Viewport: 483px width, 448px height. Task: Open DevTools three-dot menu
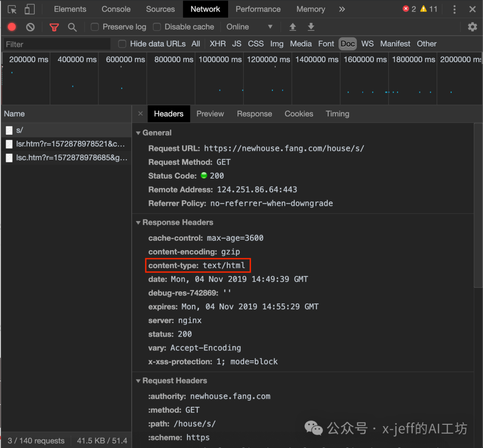454,9
